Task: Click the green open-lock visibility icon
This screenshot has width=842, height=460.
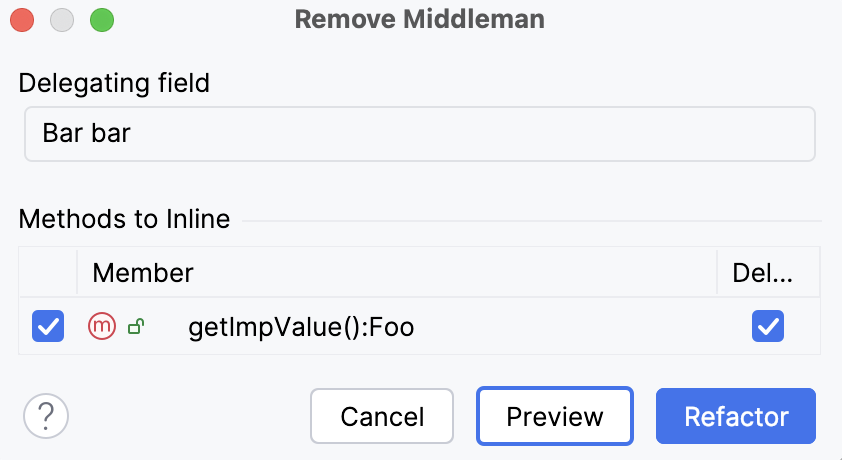Action: click(x=134, y=326)
